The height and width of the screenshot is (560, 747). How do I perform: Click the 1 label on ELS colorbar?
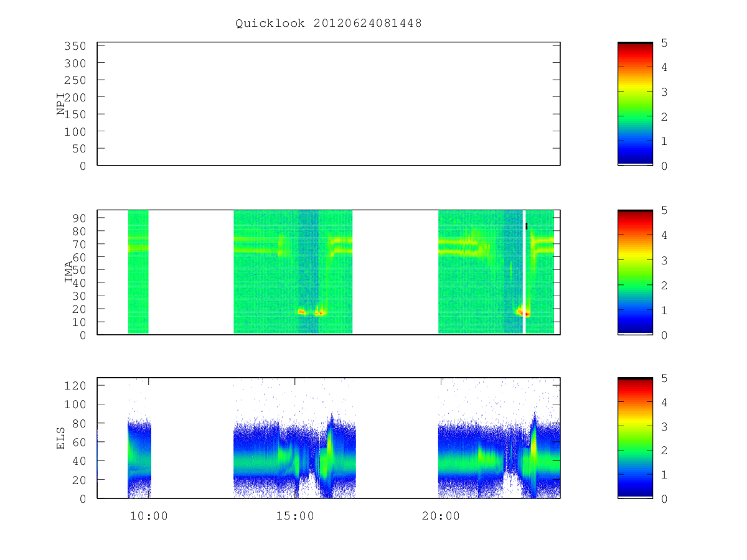[664, 474]
